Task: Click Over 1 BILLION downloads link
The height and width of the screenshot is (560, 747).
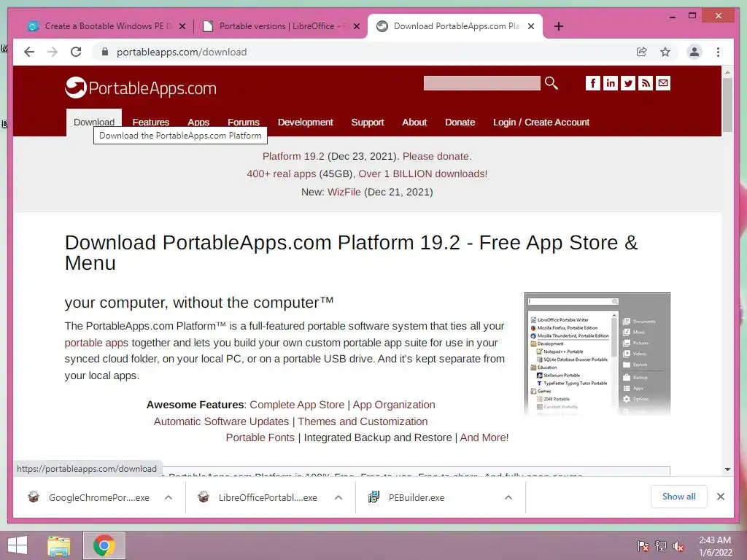Action: 423,174
